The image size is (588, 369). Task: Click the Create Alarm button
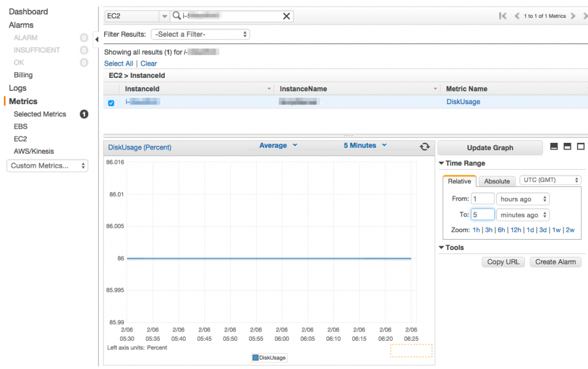(556, 262)
